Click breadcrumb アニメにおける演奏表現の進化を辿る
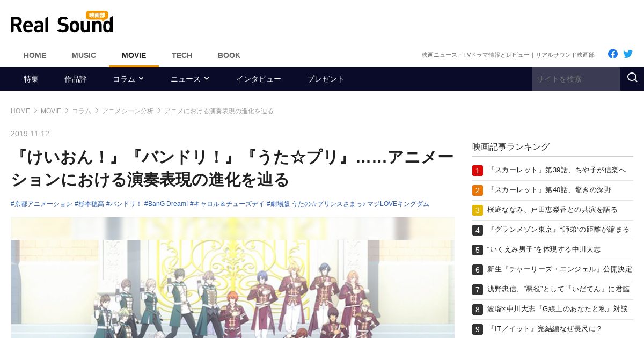Viewport: 644px width, 338px height. 219,111
